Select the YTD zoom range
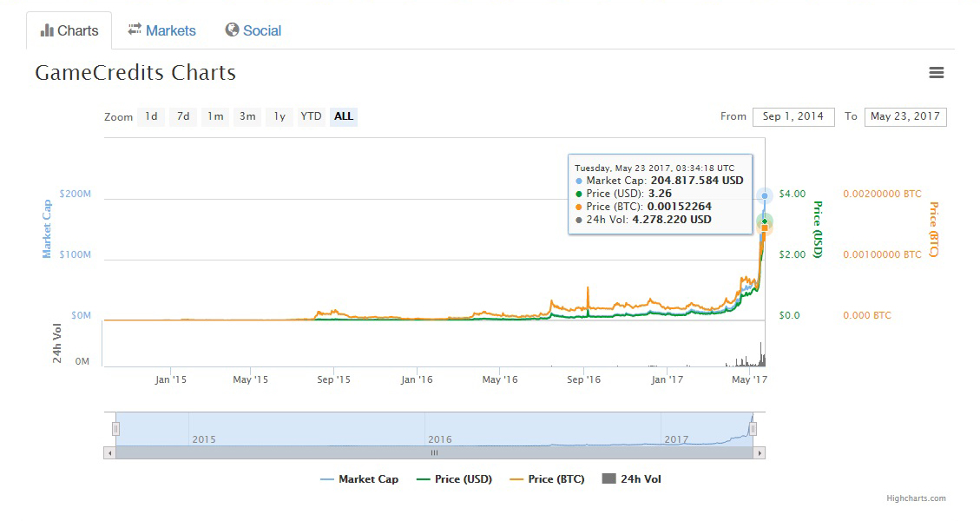The height and width of the screenshot is (521, 980). (311, 116)
